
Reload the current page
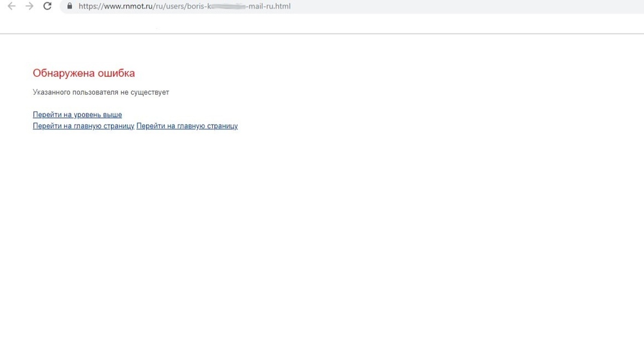[47, 7]
